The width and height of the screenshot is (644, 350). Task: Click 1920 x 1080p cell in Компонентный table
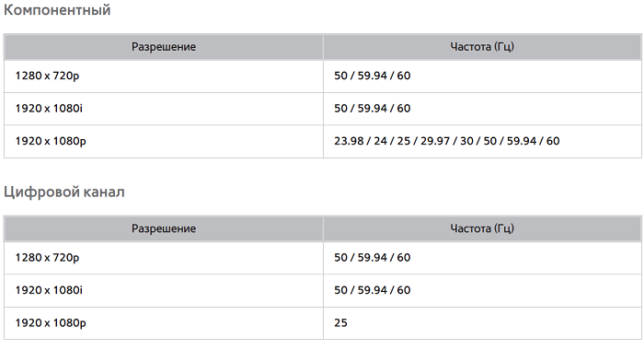(x=164, y=142)
